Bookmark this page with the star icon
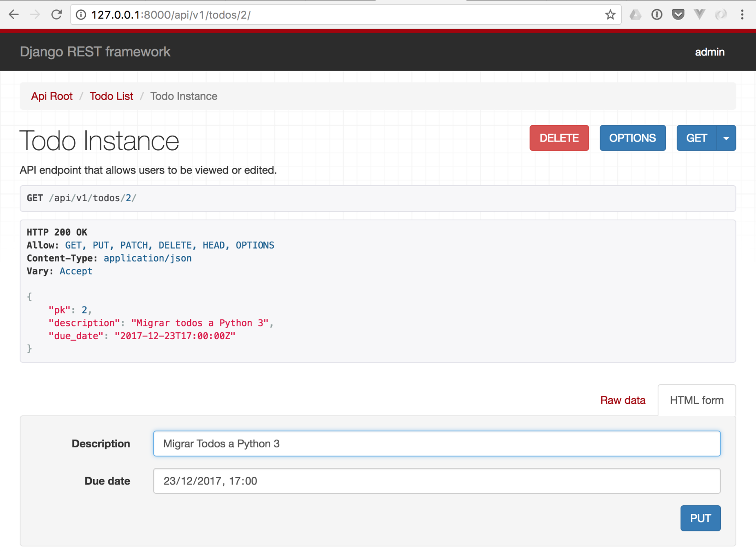 [610, 15]
